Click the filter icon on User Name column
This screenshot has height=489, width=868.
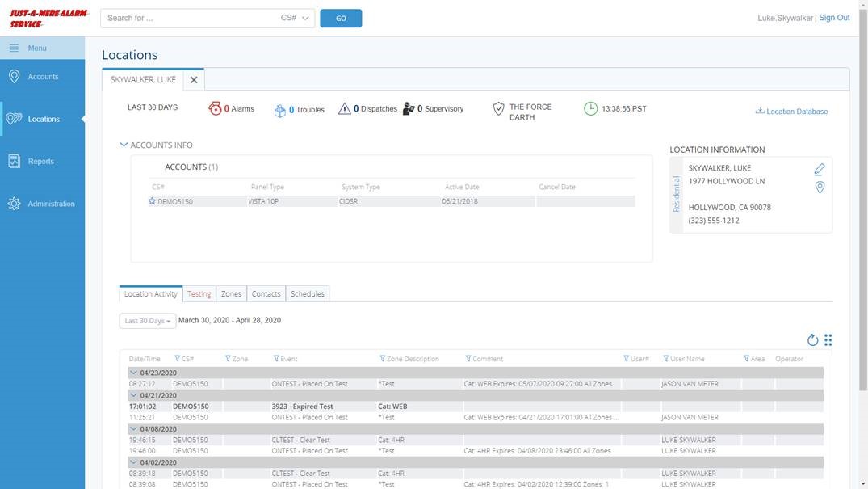[666, 359]
